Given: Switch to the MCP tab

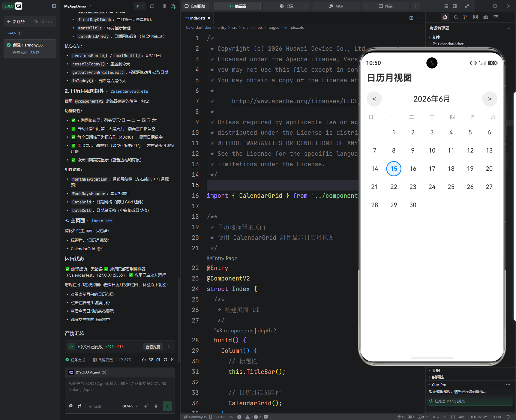Looking at the screenshot, I should 336,6.
